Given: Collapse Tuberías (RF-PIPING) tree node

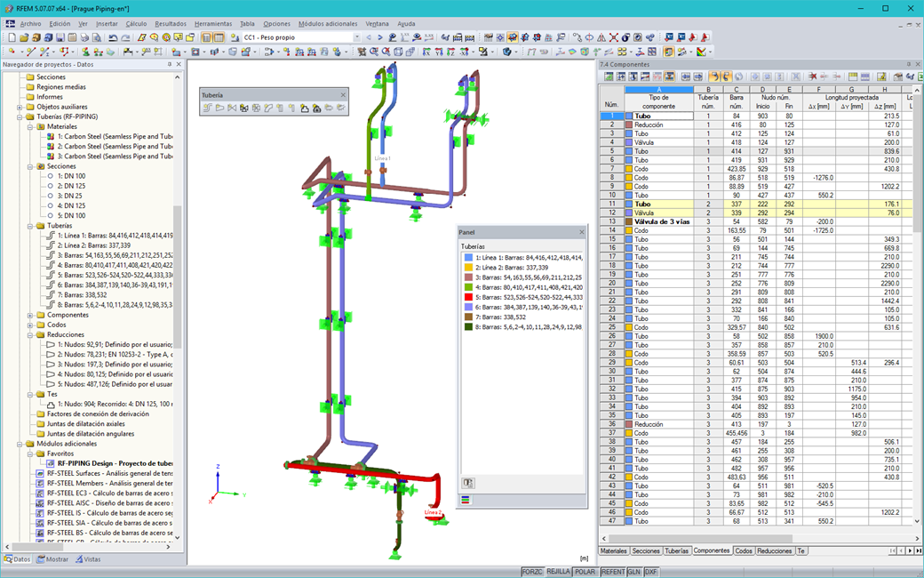Looking at the screenshot, I should 20,116.
